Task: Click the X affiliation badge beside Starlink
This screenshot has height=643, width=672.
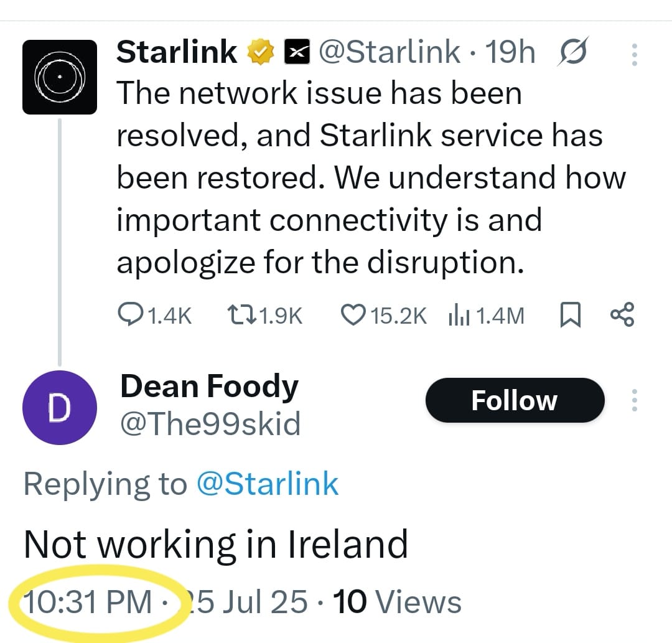Action: click(297, 53)
